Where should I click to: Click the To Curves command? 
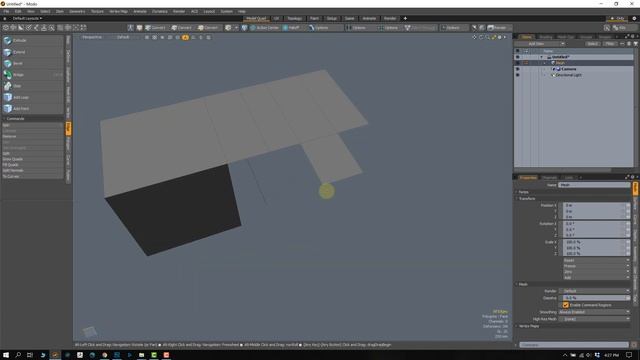[x=33, y=176]
